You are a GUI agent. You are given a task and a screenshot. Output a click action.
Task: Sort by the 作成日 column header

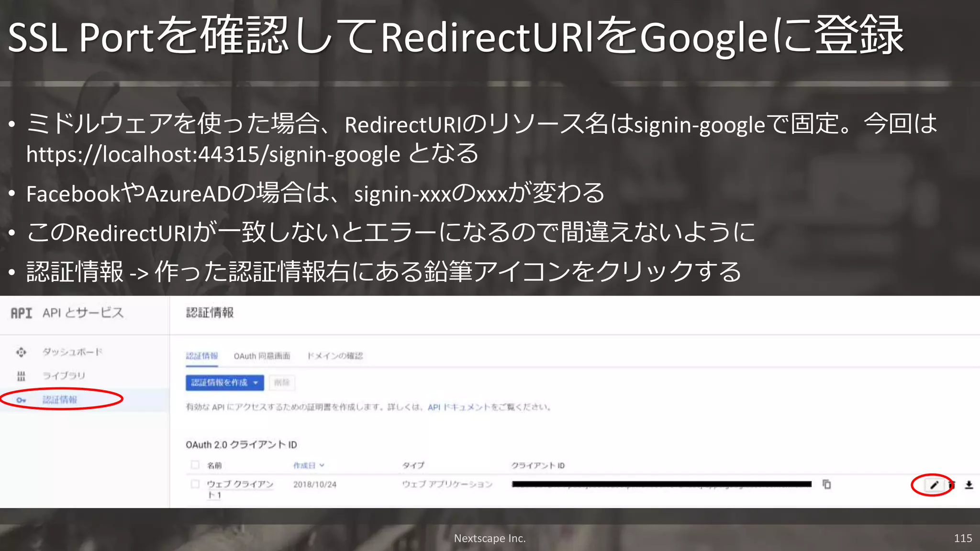click(309, 465)
